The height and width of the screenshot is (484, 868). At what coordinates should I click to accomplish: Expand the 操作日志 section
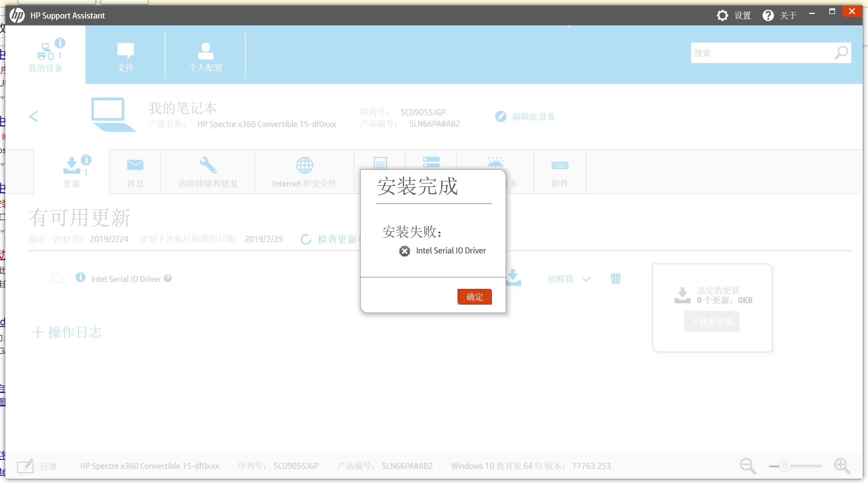pyautogui.click(x=67, y=332)
